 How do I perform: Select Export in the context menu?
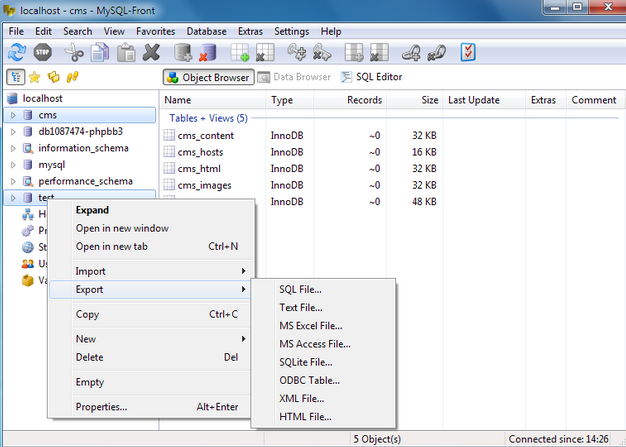pyautogui.click(x=149, y=289)
